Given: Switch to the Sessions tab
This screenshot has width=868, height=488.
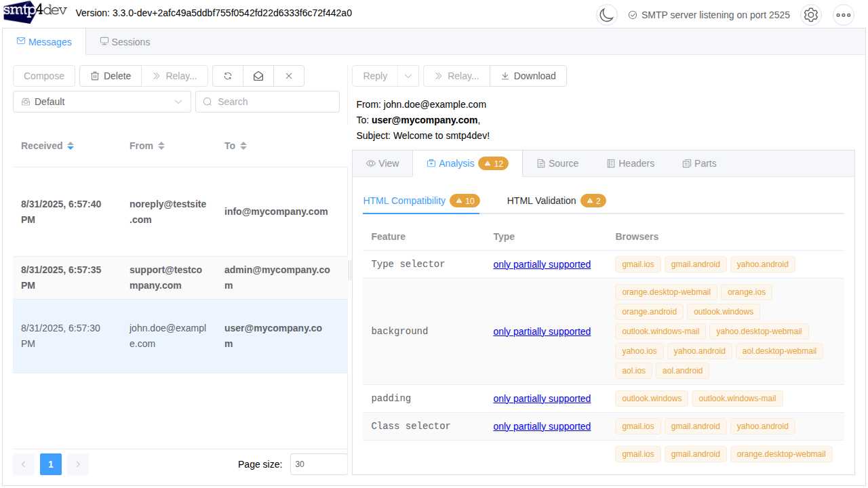Looking at the screenshot, I should 125,42.
